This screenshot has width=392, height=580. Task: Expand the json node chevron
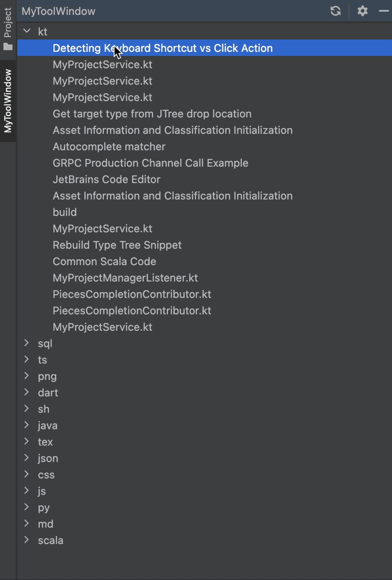(26, 457)
